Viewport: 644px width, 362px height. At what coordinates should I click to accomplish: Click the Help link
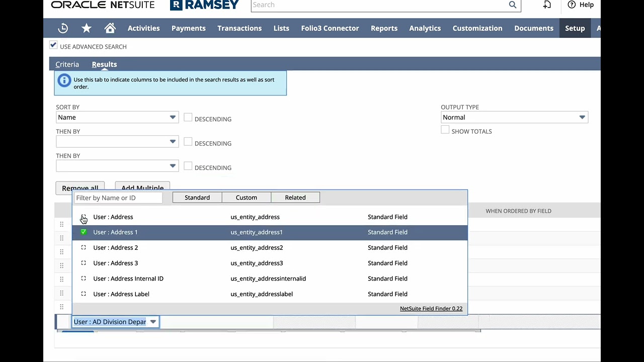click(587, 5)
